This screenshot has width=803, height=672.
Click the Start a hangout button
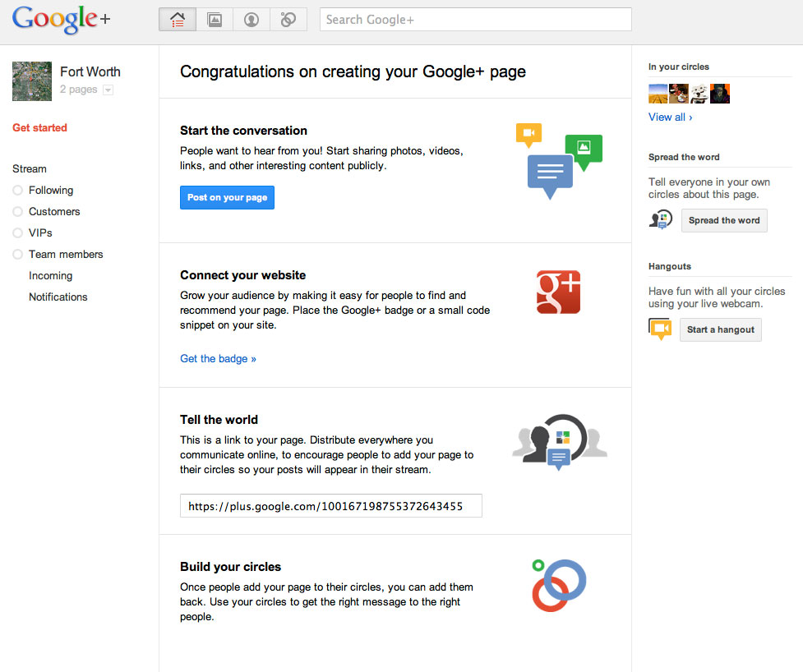(x=721, y=329)
